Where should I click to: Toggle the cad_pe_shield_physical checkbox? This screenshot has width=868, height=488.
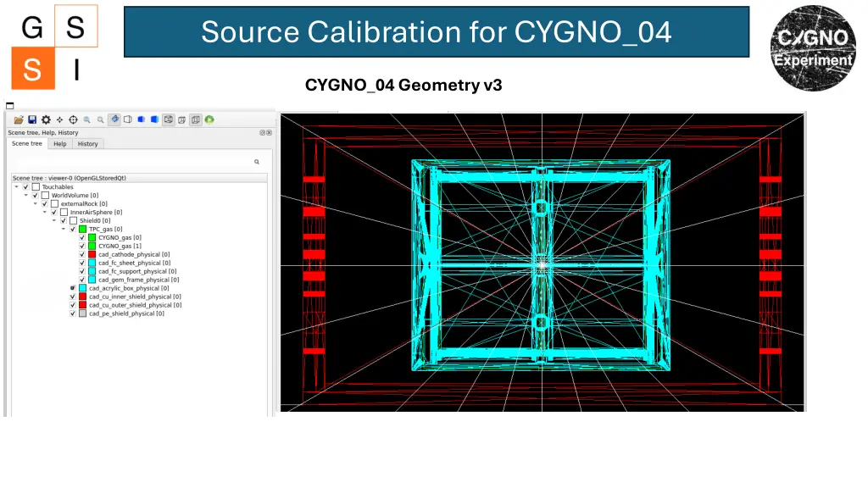pyautogui.click(x=73, y=313)
